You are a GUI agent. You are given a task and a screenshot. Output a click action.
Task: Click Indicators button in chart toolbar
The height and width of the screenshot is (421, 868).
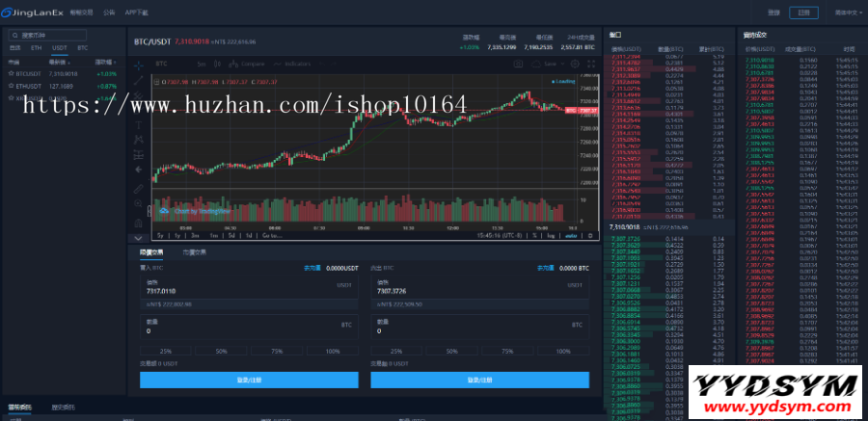(295, 64)
